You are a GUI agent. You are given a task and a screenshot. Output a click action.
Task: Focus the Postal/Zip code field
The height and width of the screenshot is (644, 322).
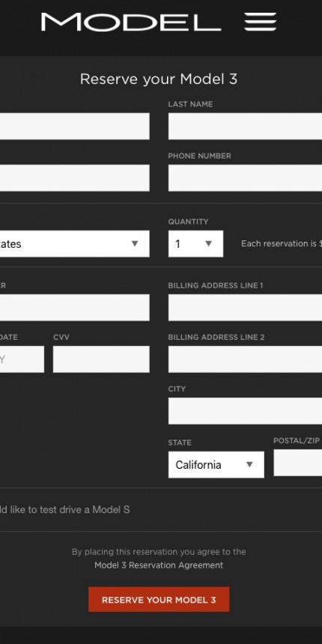[298, 463]
